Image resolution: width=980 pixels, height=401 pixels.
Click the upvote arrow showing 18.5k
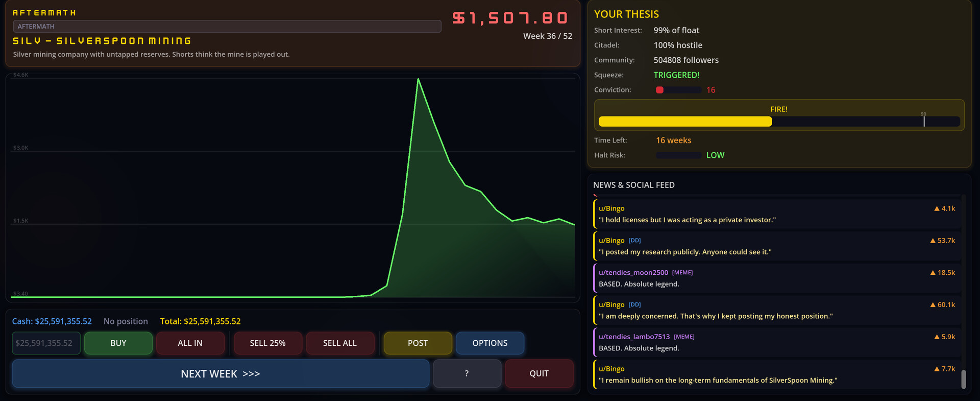933,273
